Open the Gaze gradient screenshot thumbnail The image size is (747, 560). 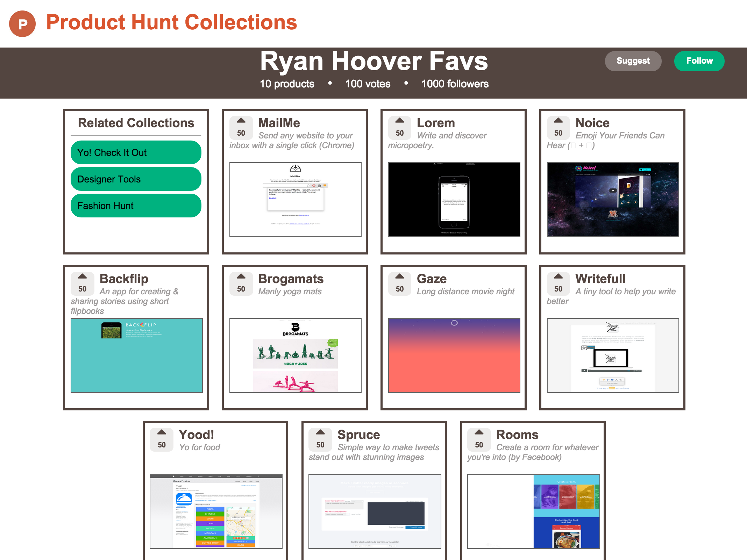pos(454,355)
